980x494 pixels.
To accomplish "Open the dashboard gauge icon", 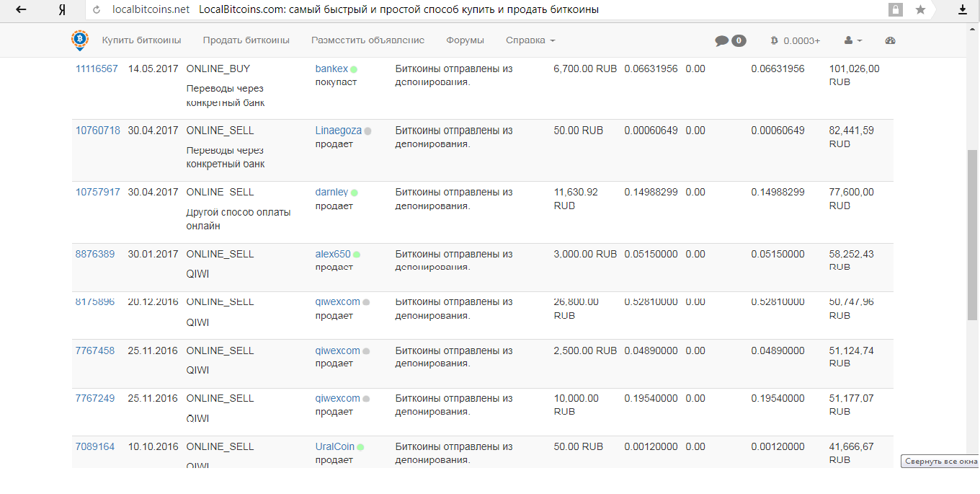I will [890, 40].
